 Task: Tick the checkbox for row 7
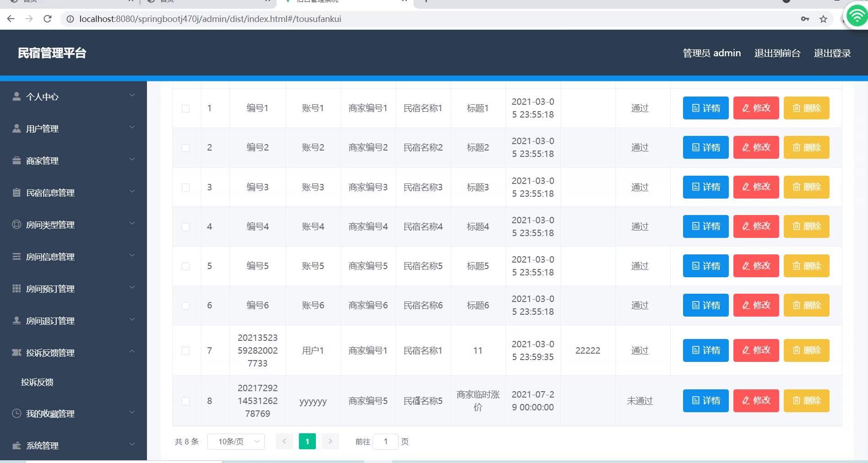(x=185, y=350)
